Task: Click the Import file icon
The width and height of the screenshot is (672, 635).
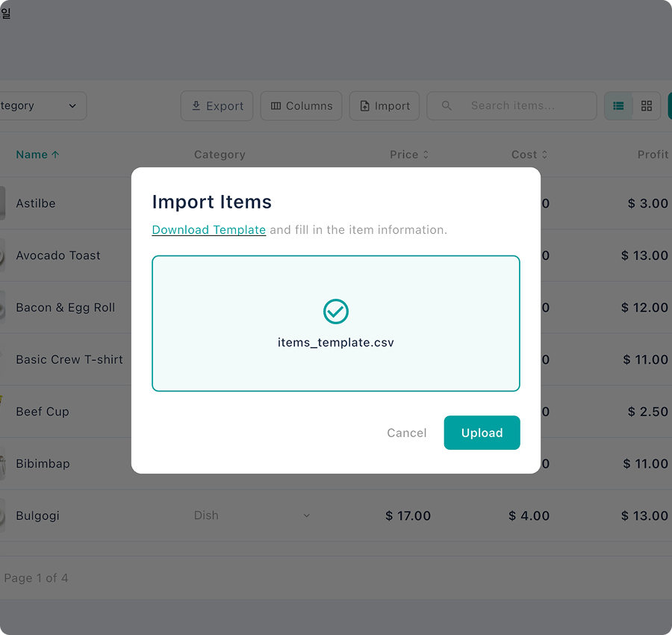Action: click(x=364, y=105)
